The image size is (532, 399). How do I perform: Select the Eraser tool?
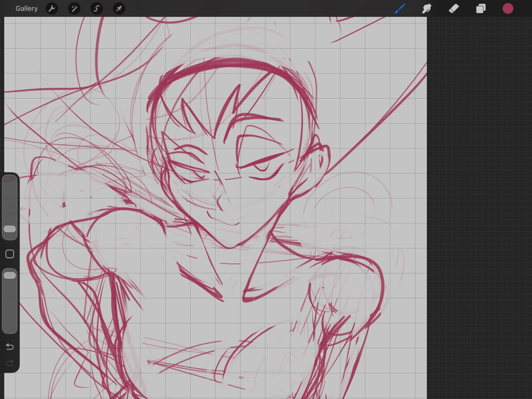[x=454, y=9]
